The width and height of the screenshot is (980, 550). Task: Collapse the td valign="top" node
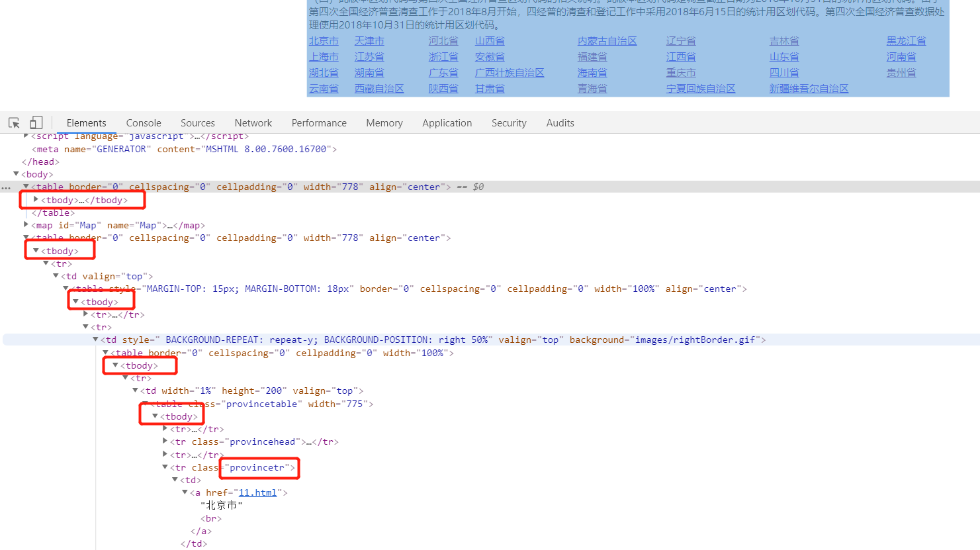[56, 276]
